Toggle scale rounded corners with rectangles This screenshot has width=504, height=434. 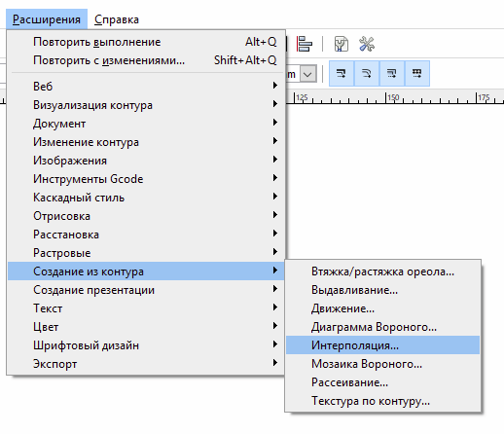pos(367,73)
